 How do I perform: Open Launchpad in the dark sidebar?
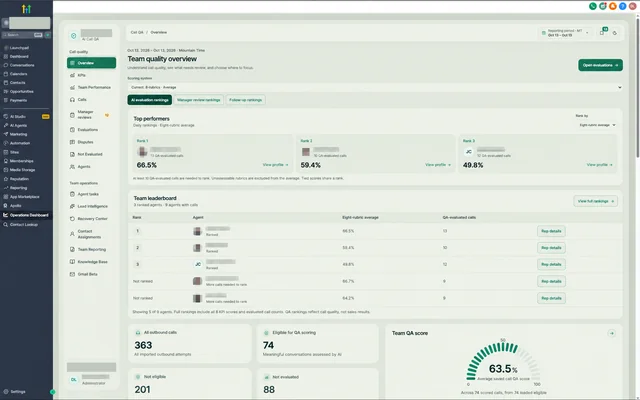click(19, 48)
